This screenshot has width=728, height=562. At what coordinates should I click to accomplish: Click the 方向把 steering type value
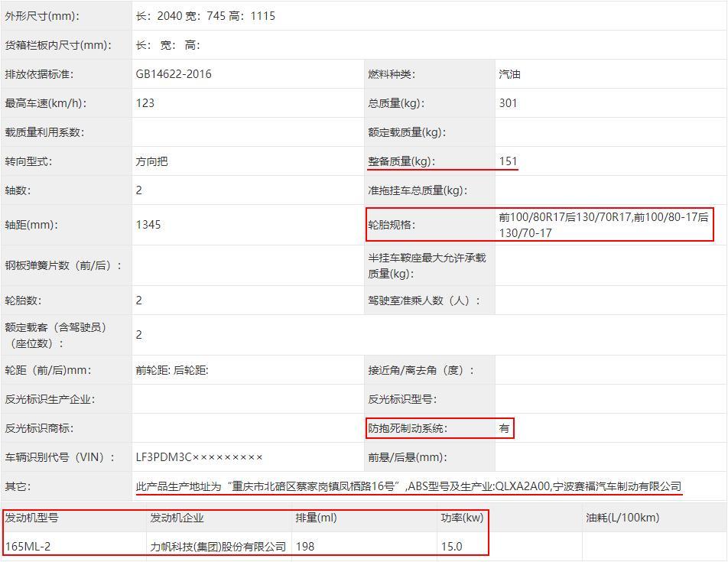coord(151,161)
